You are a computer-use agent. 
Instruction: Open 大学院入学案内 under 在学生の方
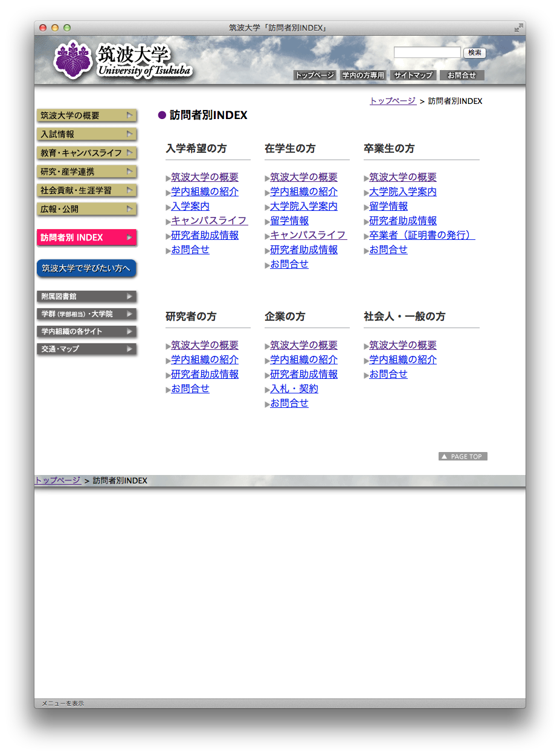[304, 206]
